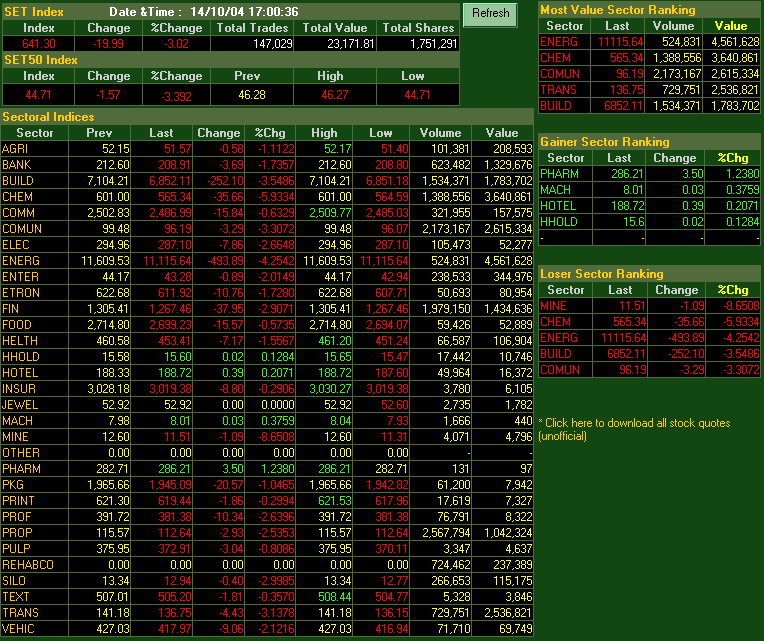Click Total Value figure 23,171.81
Image resolution: width=764 pixels, height=641 pixels.
pos(351,44)
